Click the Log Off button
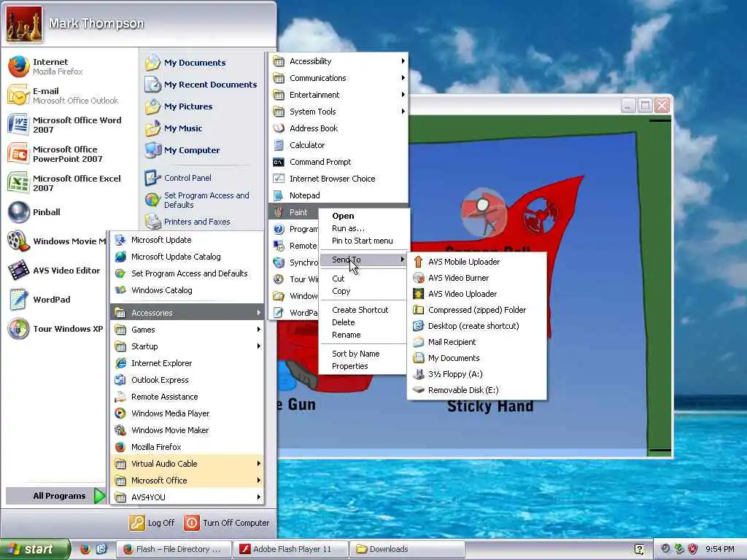This screenshot has height=560, width=747. pyautogui.click(x=152, y=523)
